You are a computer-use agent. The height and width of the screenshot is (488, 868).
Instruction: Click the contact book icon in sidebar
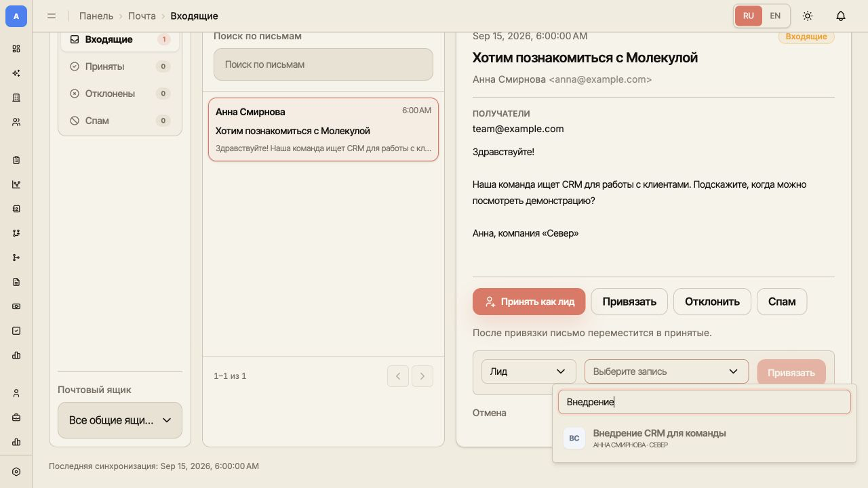coord(16,209)
